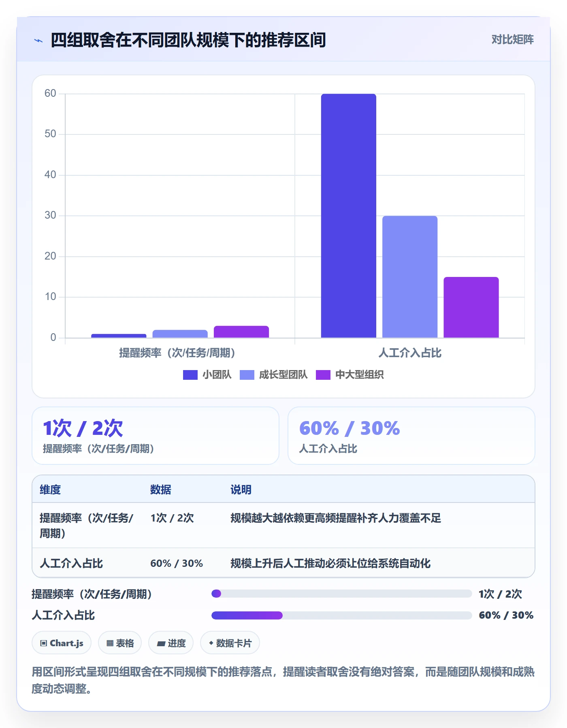Click the lightning icon beside the title
Image resolution: width=567 pixels, height=728 pixels.
(x=38, y=40)
